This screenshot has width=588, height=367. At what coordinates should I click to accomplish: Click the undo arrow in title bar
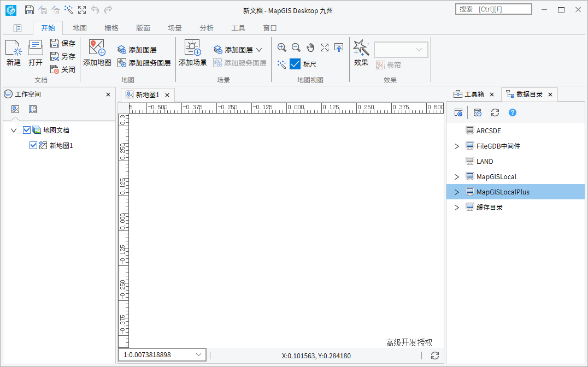(x=95, y=10)
